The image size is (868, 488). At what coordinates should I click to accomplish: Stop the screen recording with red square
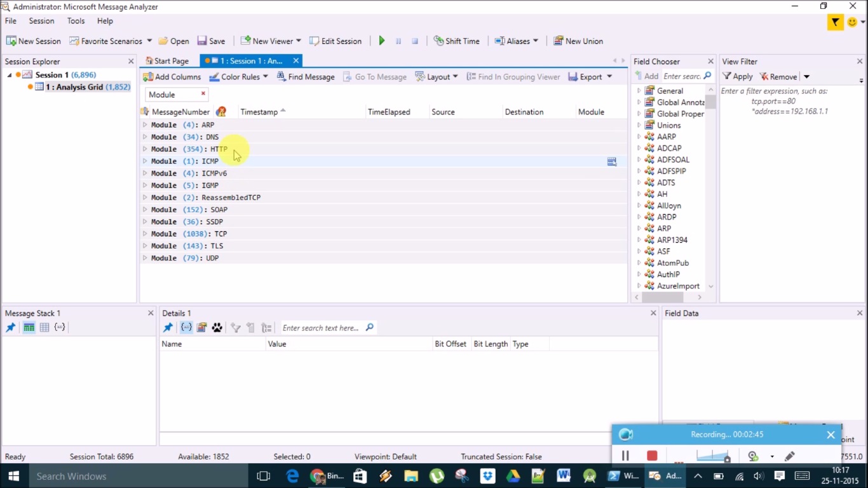pos(652,456)
